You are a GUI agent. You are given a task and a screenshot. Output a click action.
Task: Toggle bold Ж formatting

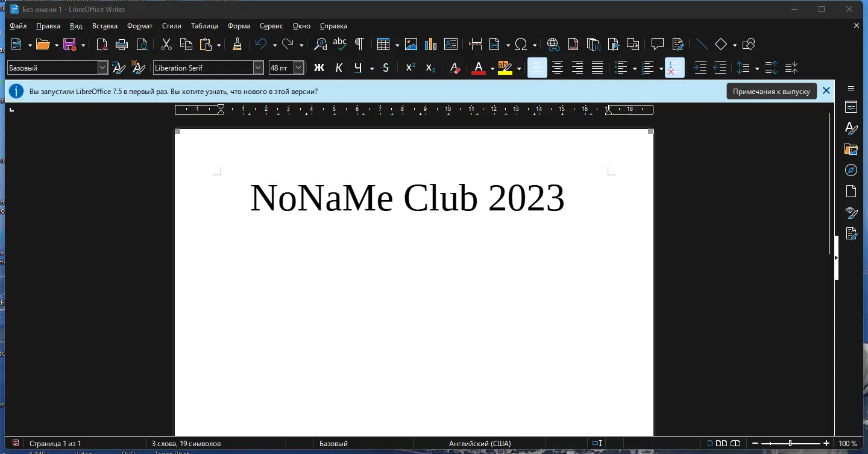[x=319, y=68]
